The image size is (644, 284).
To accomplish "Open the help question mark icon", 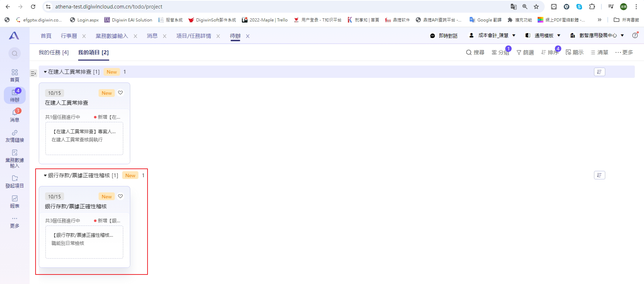I will tap(635, 35).
